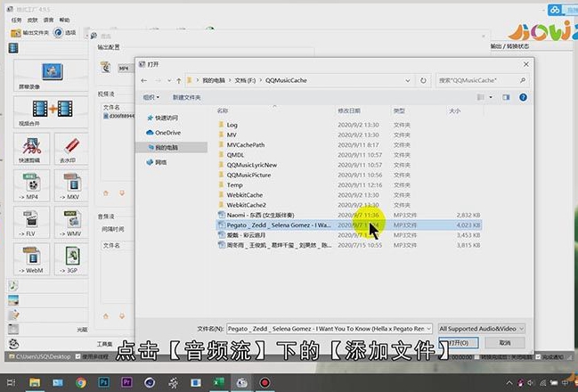Viewport: 578px width, 392px height.
Task: Select the MVCachePath folder
Action: pos(246,145)
